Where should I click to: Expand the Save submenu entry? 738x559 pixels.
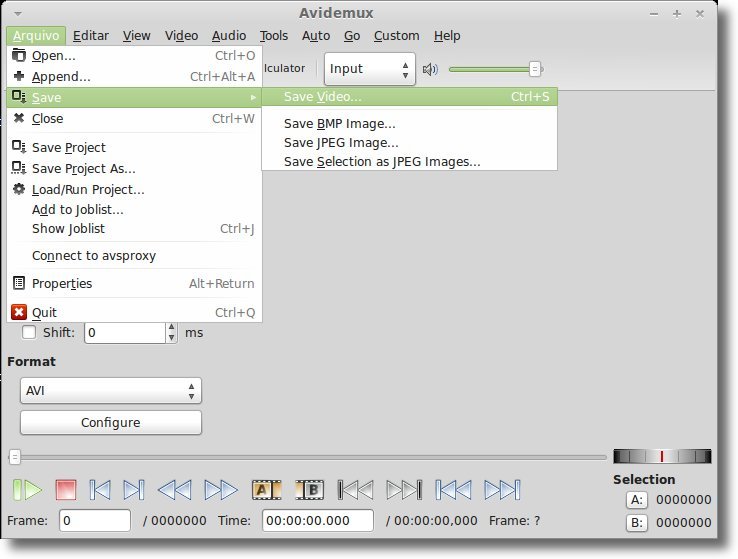pyautogui.click(x=134, y=97)
